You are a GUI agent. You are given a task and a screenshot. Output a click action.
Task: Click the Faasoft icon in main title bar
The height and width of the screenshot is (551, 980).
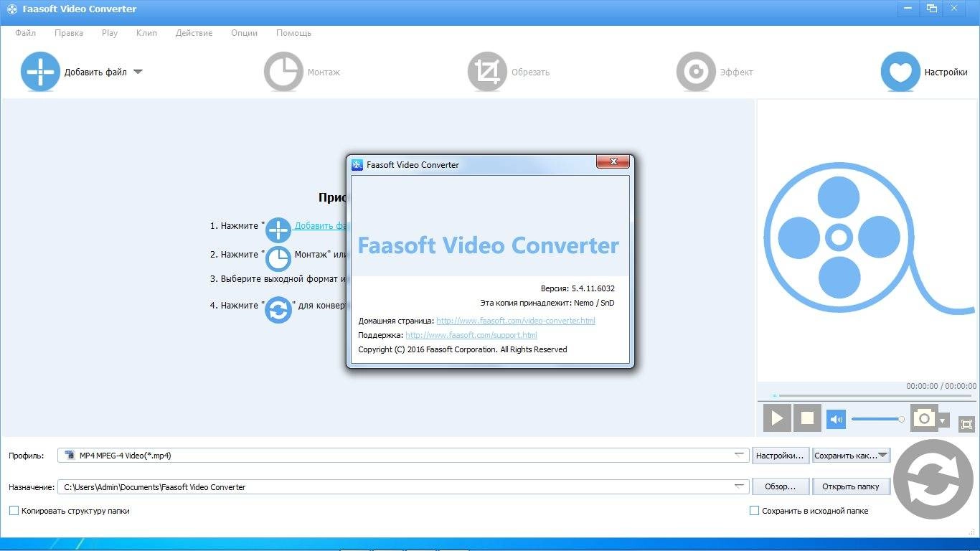point(11,9)
